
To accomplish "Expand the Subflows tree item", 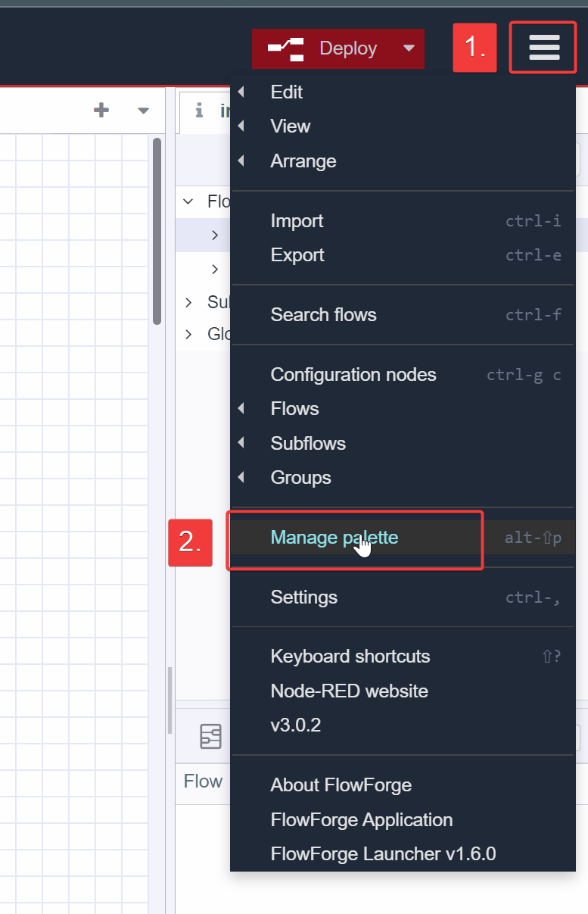I will tap(187, 302).
